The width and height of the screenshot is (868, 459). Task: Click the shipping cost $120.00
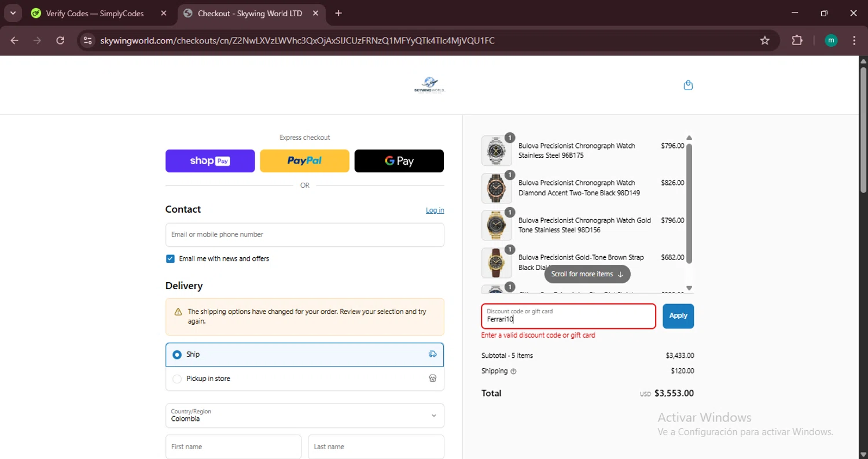683,371
